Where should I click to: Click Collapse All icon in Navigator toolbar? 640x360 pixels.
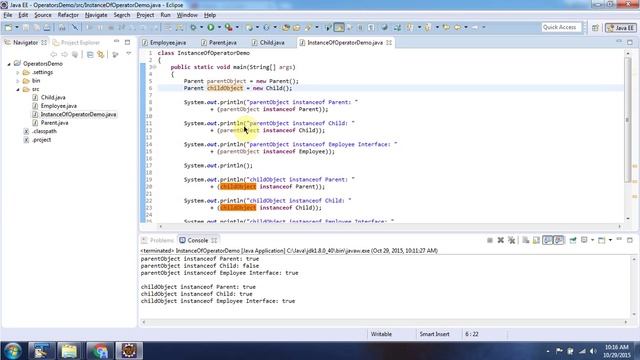point(90,54)
